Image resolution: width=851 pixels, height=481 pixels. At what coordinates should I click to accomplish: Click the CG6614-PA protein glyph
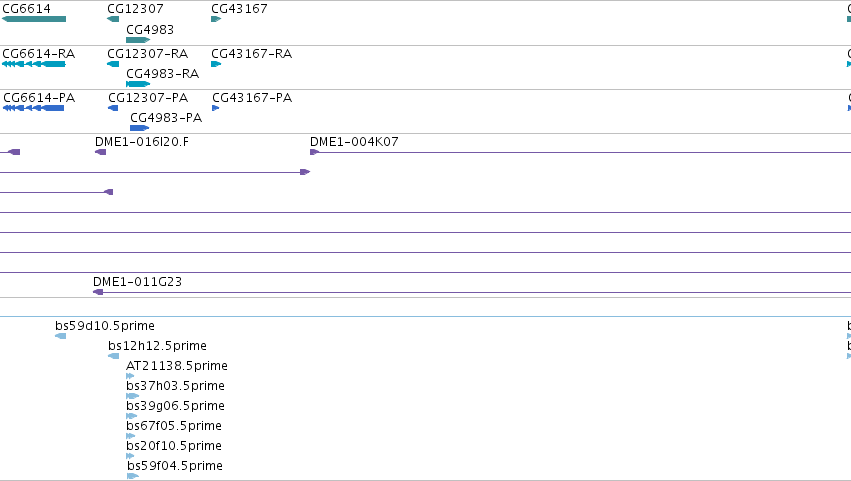34,108
